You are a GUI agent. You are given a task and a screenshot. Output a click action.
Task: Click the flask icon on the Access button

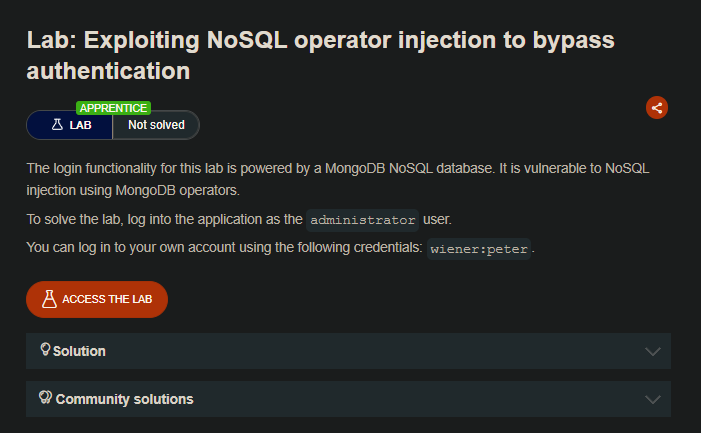point(48,299)
